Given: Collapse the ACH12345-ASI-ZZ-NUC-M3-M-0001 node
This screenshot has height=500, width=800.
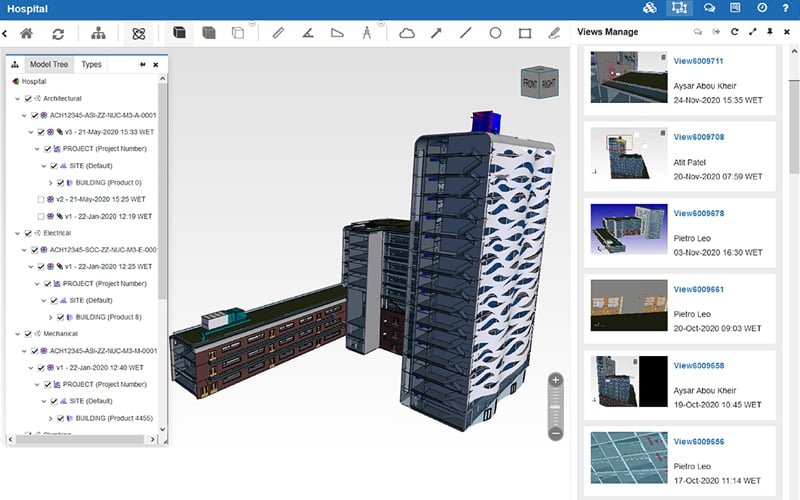Looking at the screenshot, I should coord(24,351).
